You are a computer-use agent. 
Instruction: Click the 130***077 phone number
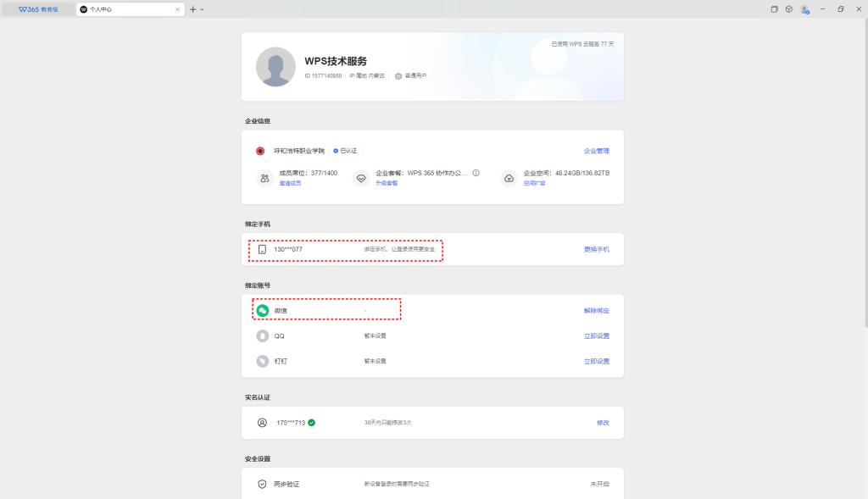(x=288, y=249)
